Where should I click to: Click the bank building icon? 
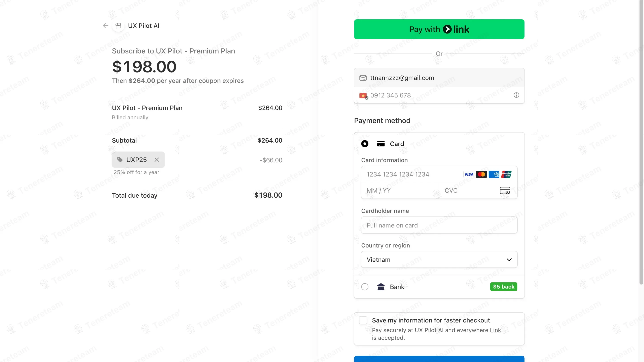tap(381, 287)
